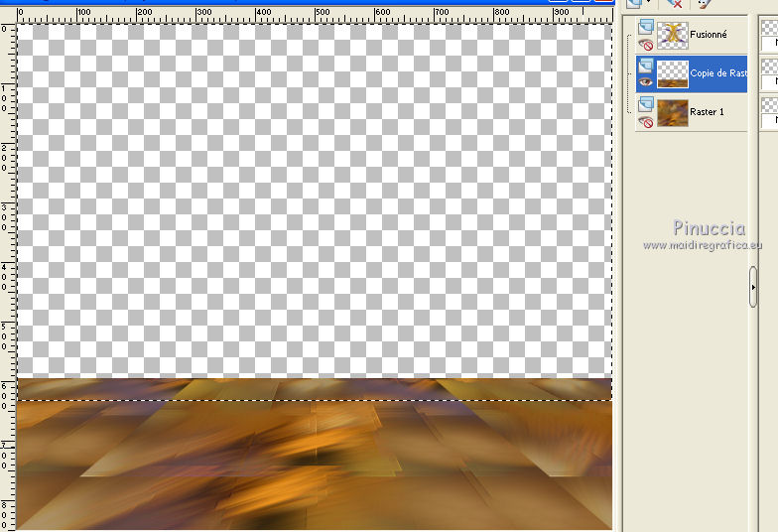Select the Copie de Raster layer thumbnail
The image size is (778, 532).
pos(673,73)
